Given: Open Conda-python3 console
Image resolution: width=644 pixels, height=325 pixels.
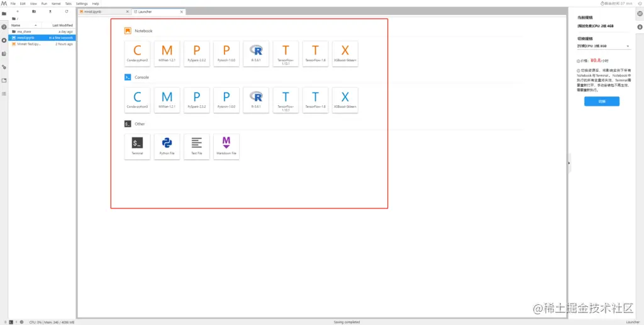Looking at the screenshot, I should (x=137, y=100).
